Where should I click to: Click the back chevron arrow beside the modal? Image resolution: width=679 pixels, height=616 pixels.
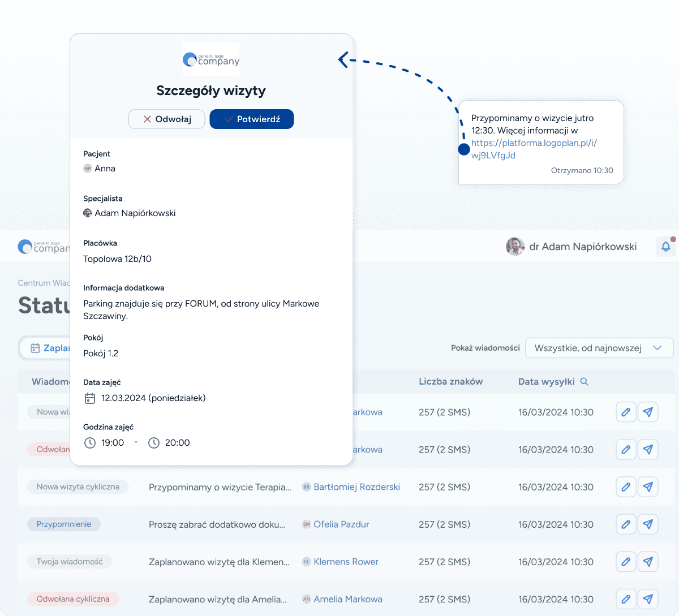344,59
